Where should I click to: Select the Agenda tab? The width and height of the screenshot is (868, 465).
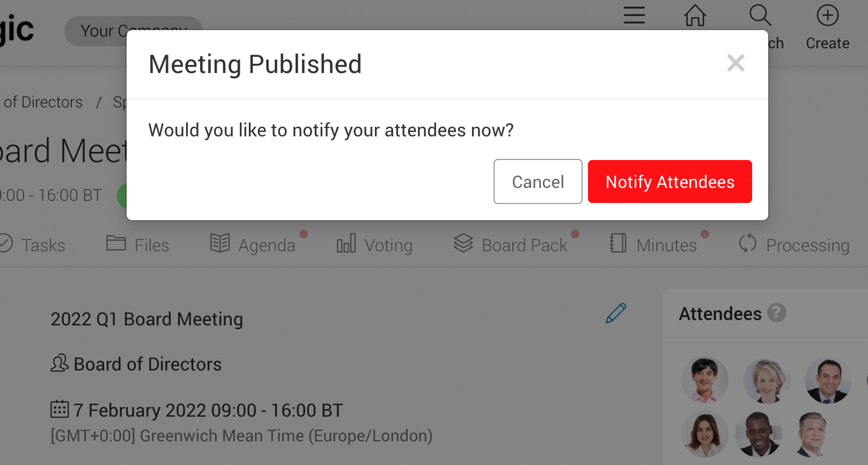(x=253, y=245)
